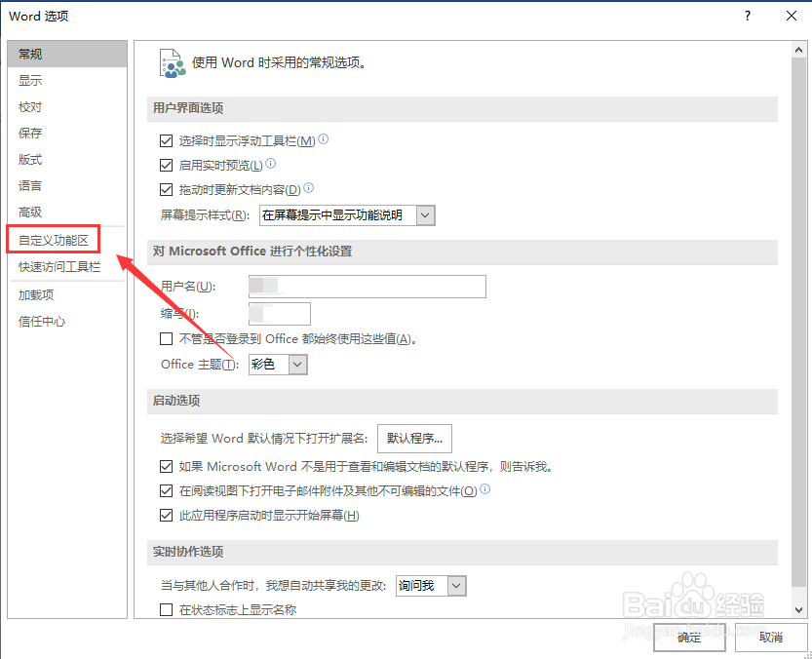Click the 用户名 input field
The height and width of the screenshot is (659, 812).
click(367, 287)
